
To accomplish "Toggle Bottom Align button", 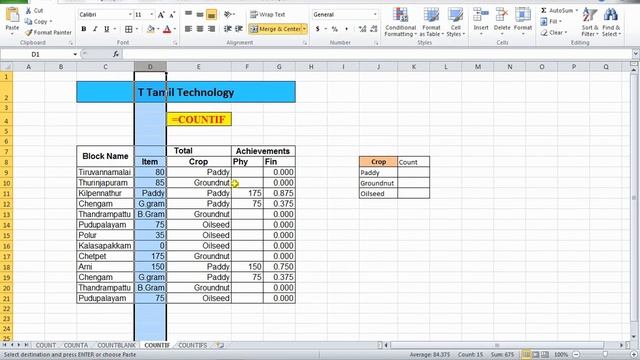I will coord(211,15).
